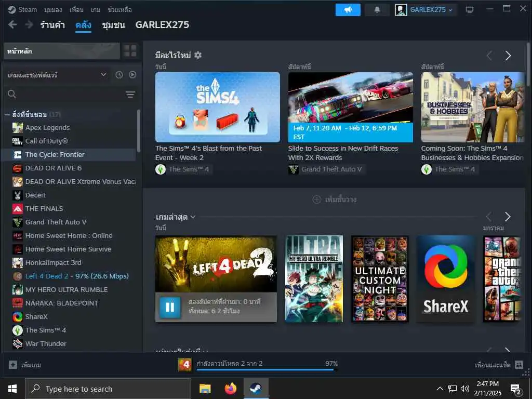Screen dimensions: 532x399
Task: Open Friends and Chat icon
Action: coord(519,365)
